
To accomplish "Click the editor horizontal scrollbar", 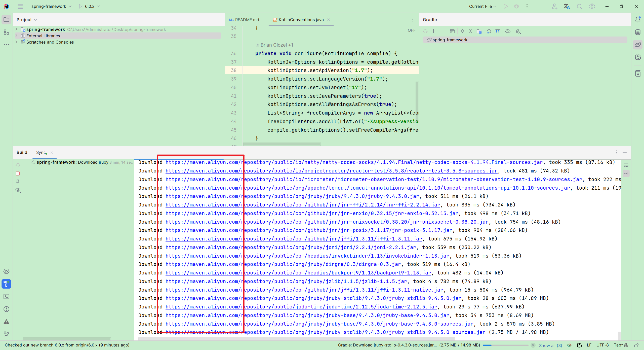I will (x=282, y=144).
